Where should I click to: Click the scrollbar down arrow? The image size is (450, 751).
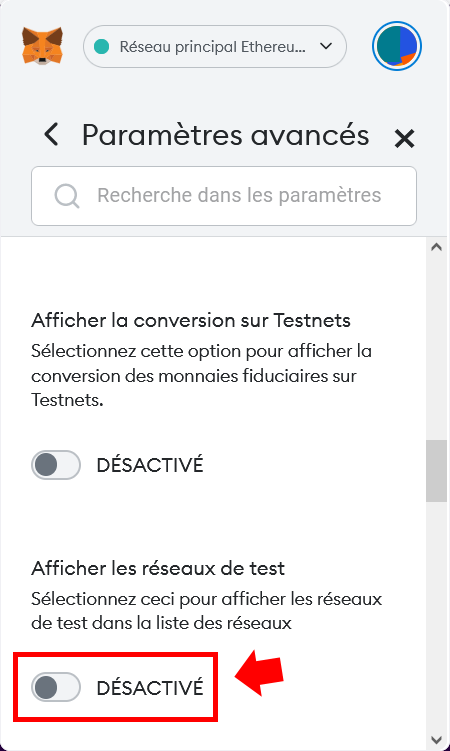pyautogui.click(x=436, y=740)
